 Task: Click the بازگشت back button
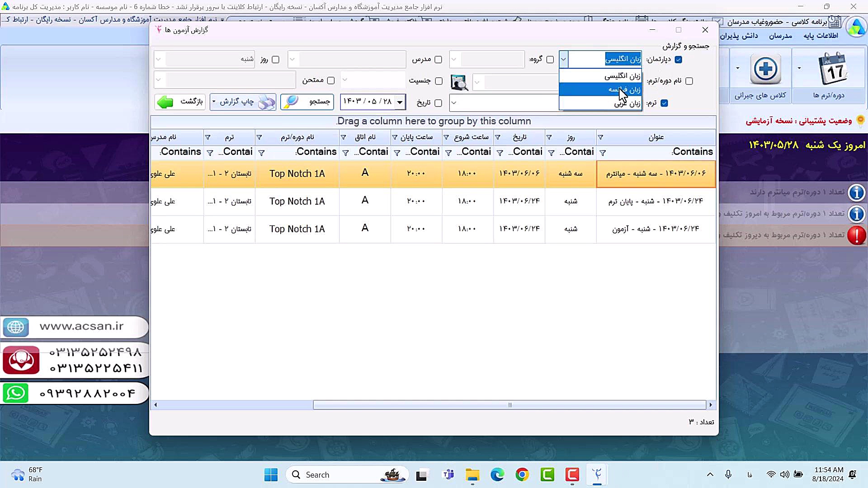click(180, 102)
